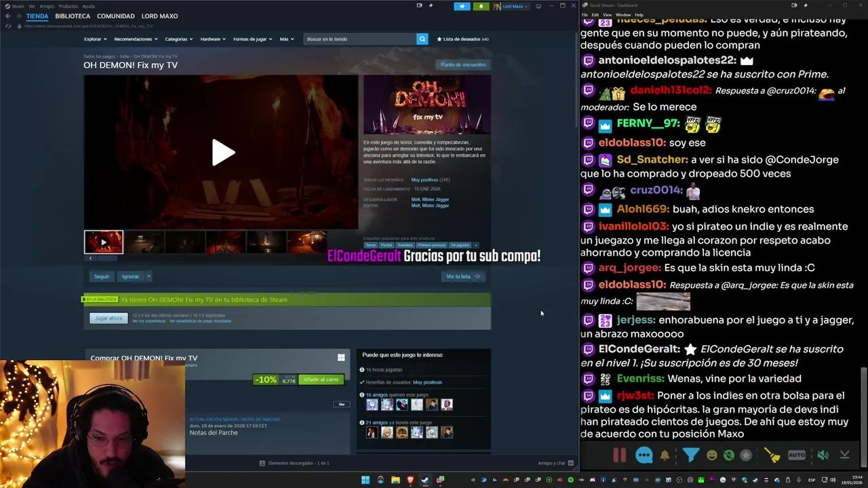Switch to the TIENDA tab

[x=37, y=16]
